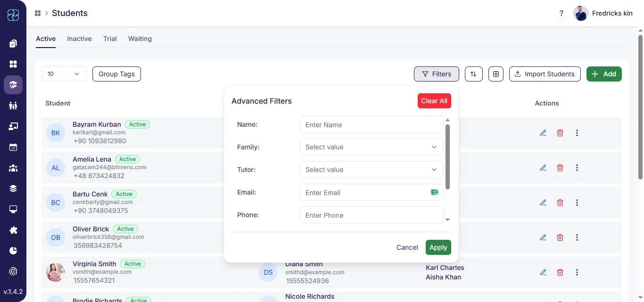Edit Bartu Cenk with pencil icon
The height and width of the screenshot is (302, 644).
[x=543, y=203]
